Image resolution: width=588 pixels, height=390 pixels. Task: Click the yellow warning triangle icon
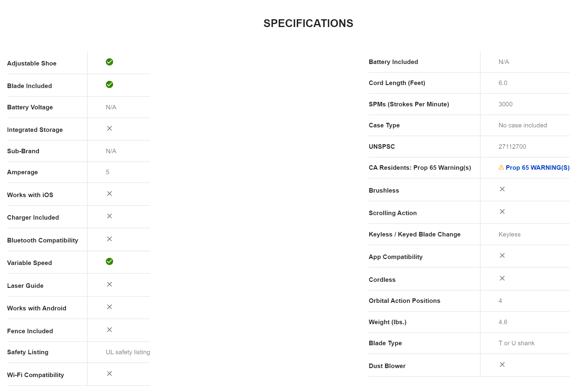(501, 167)
